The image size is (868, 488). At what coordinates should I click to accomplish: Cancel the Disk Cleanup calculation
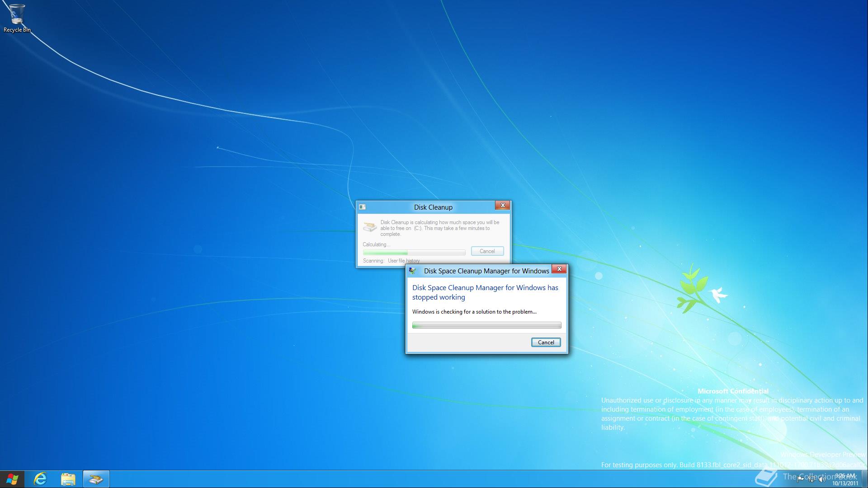click(x=487, y=251)
